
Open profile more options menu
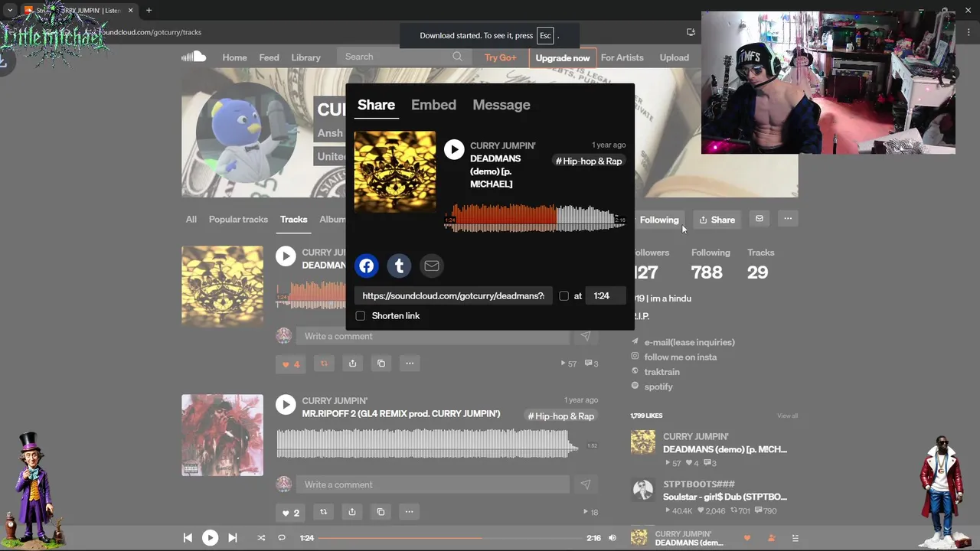click(x=788, y=219)
